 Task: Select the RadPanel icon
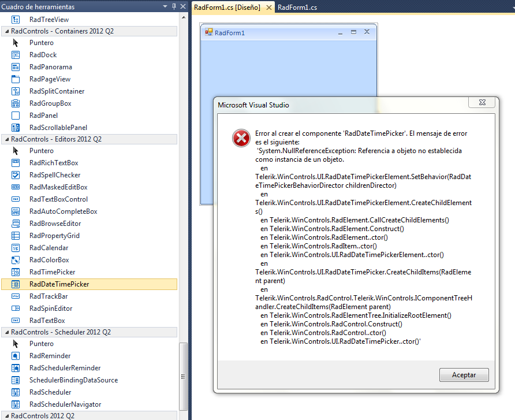tap(16, 116)
